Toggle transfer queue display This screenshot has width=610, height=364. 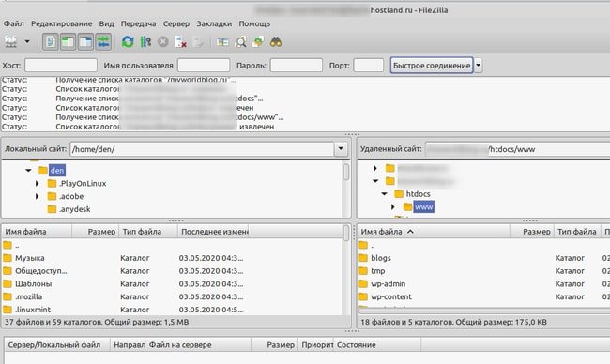pos(103,41)
